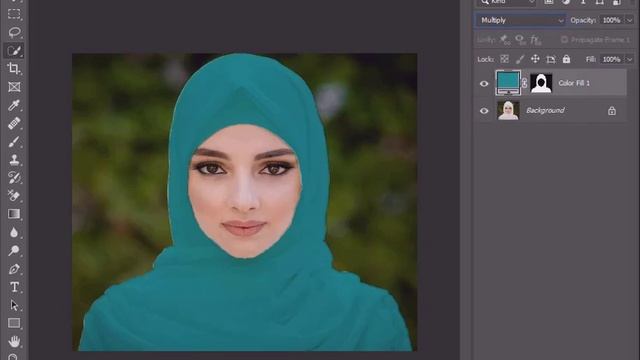Select the Brush tool
640x360 pixels.
coord(14,142)
